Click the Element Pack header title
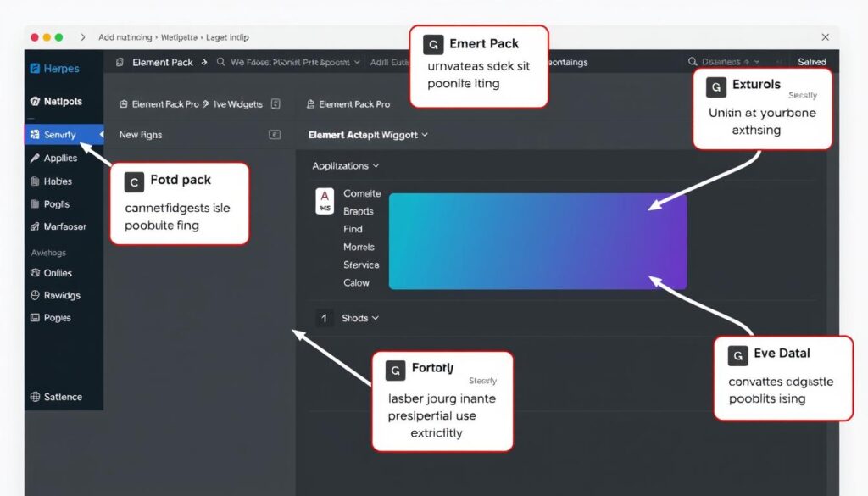The width and height of the screenshot is (868, 496). (x=162, y=63)
